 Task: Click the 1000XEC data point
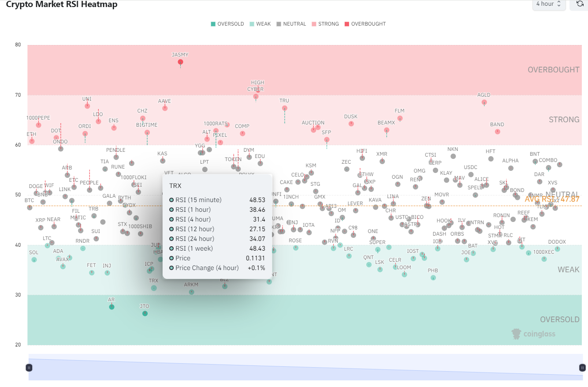pyautogui.click(x=544, y=259)
